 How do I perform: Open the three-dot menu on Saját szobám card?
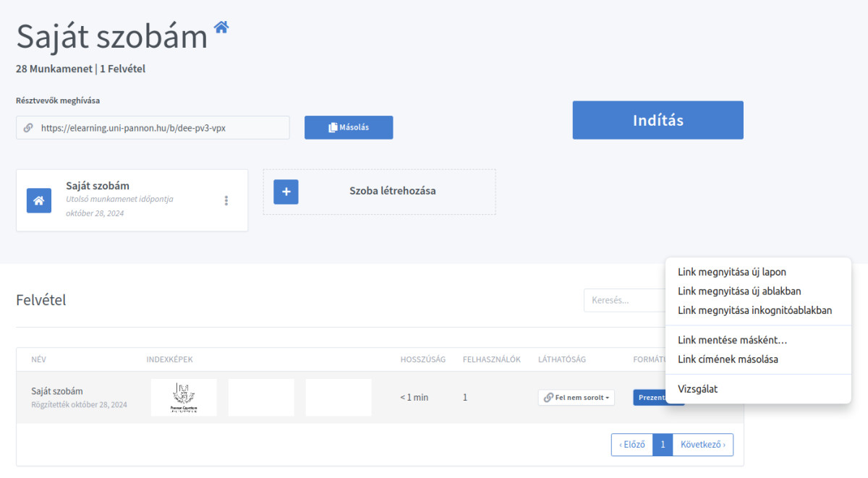tap(226, 200)
